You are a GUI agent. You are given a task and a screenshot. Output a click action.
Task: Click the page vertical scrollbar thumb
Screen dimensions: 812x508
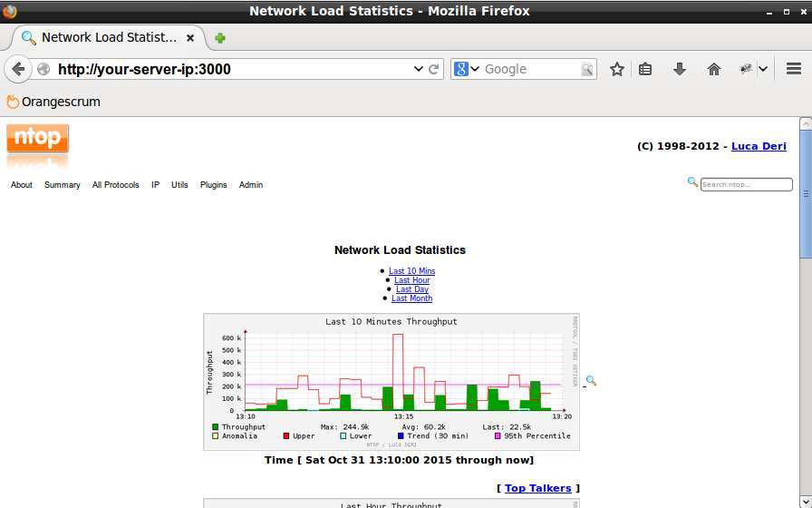806,193
